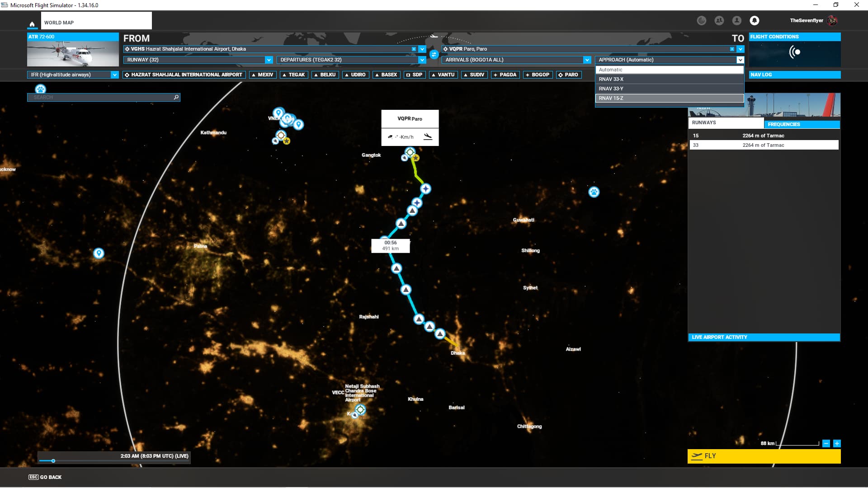Zoom out the map with minus icon
This screenshot has height=488, width=868.
click(826, 443)
